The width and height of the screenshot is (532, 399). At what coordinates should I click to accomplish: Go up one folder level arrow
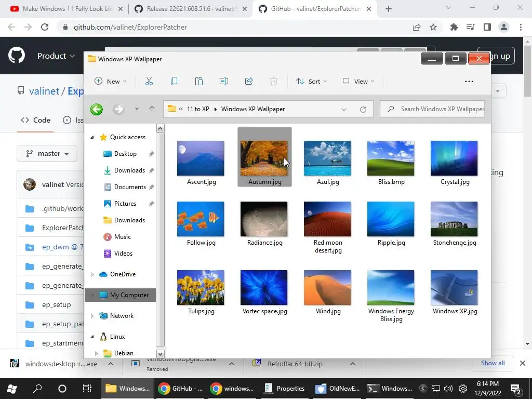coord(152,109)
